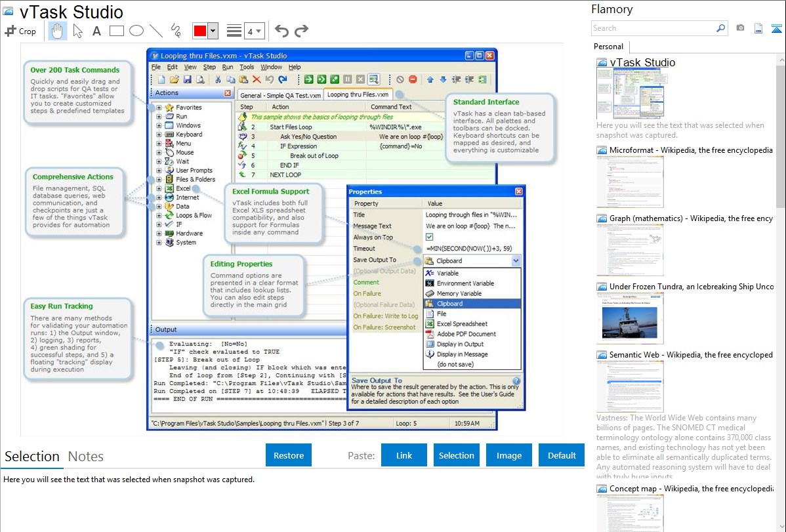Screen dimensions: 786x532
Task: Select the straight line drawing tool
Action: [156, 31]
